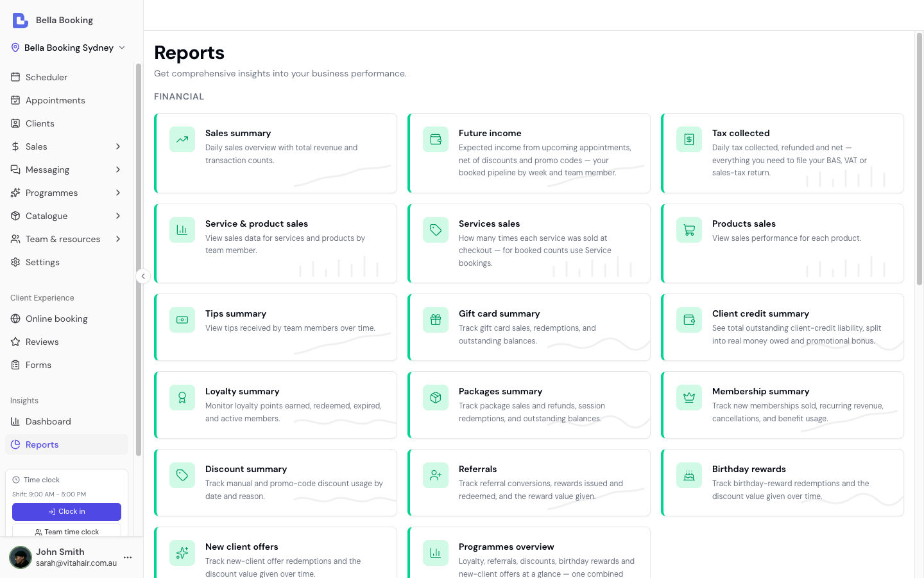The image size is (924, 578).
Task: Go to Appointments in the sidebar
Action: coord(67,100)
